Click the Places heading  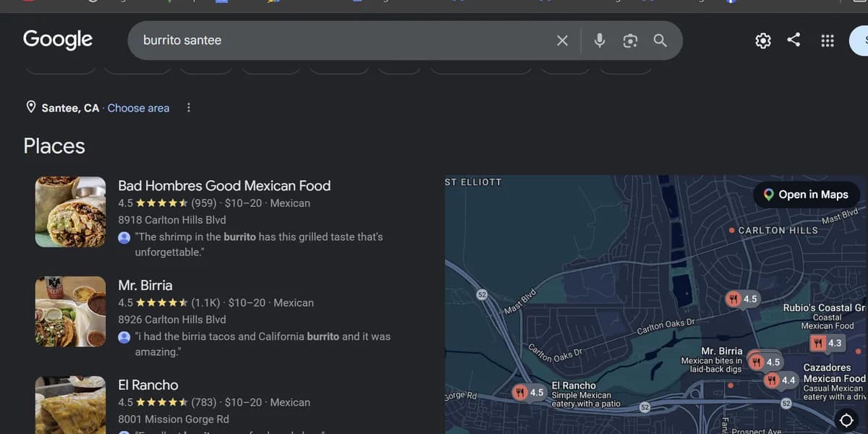point(54,146)
